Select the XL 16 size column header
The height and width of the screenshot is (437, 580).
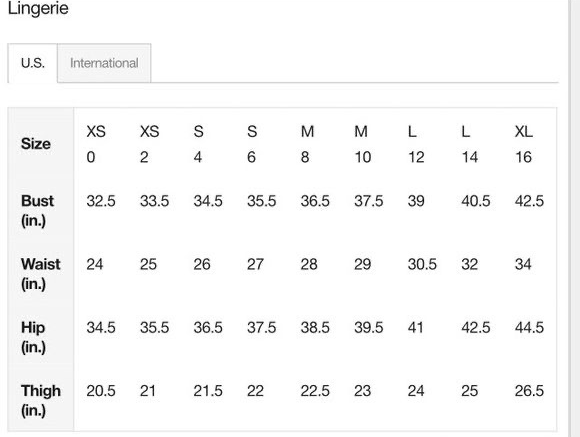pyautogui.click(x=524, y=144)
